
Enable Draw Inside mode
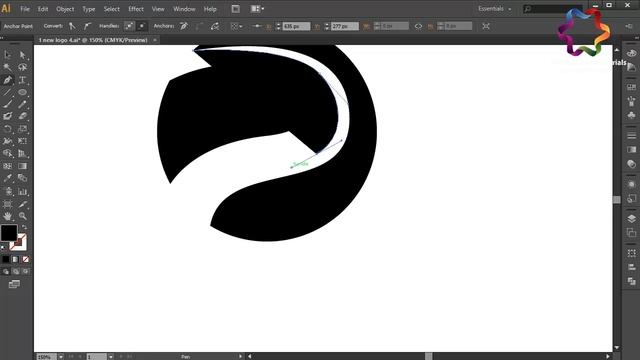(x=25, y=271)
